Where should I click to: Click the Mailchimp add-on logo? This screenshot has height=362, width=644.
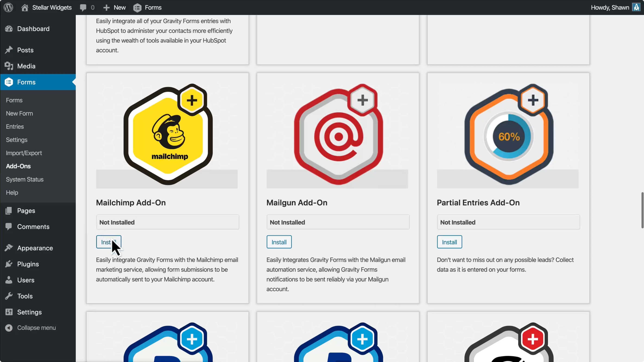click(168, 134)
